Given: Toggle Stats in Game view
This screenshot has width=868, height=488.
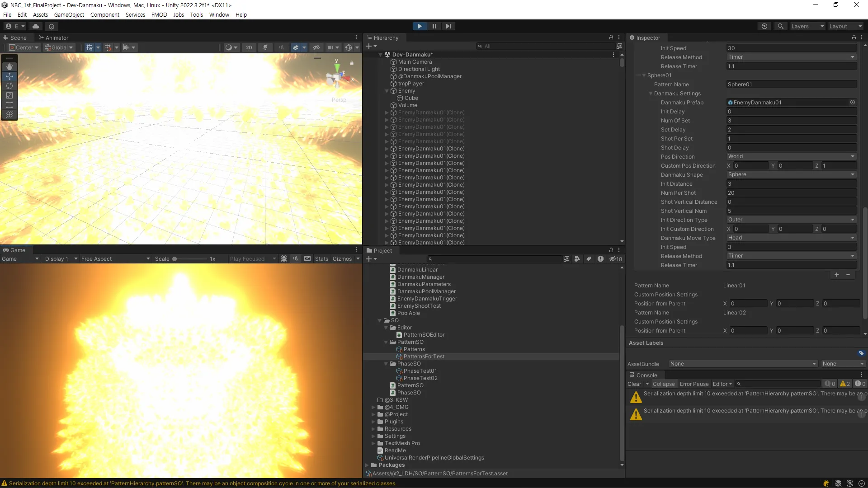Looking at the screenshot, I should (321, 259).
